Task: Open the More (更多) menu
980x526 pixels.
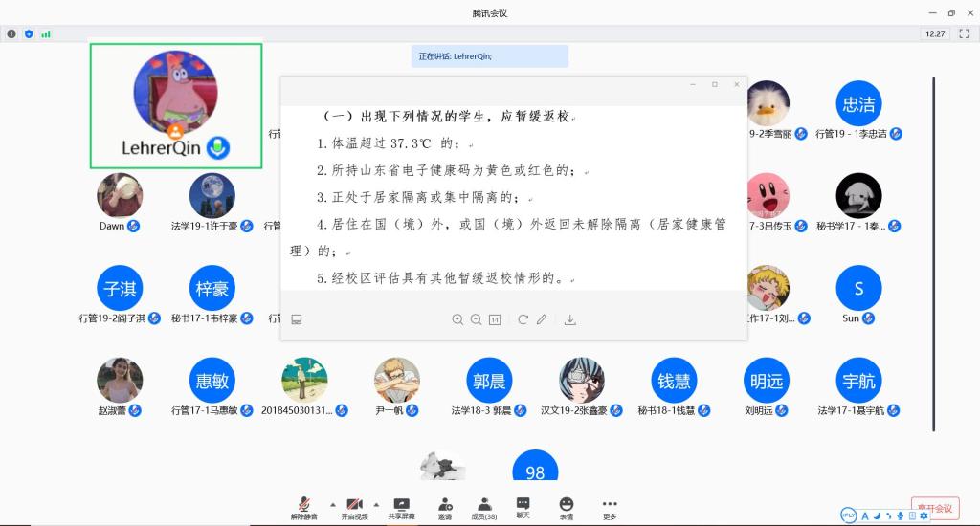Action: pos(610,507)
